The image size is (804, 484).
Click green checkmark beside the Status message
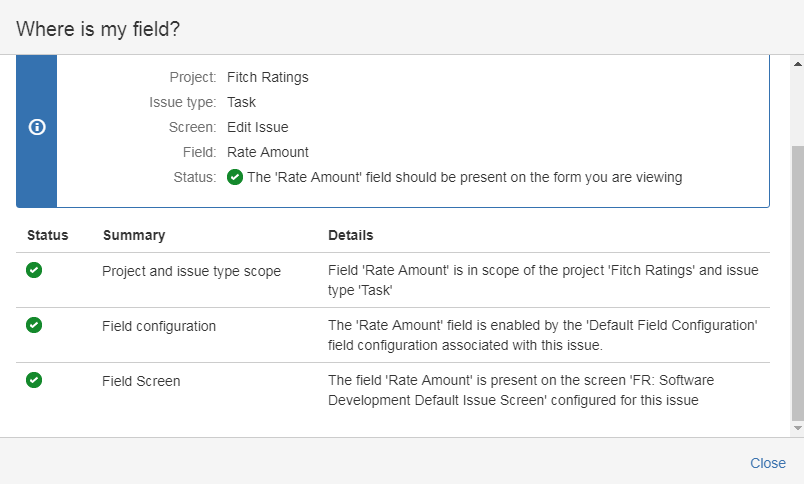[x=235, y=177]
